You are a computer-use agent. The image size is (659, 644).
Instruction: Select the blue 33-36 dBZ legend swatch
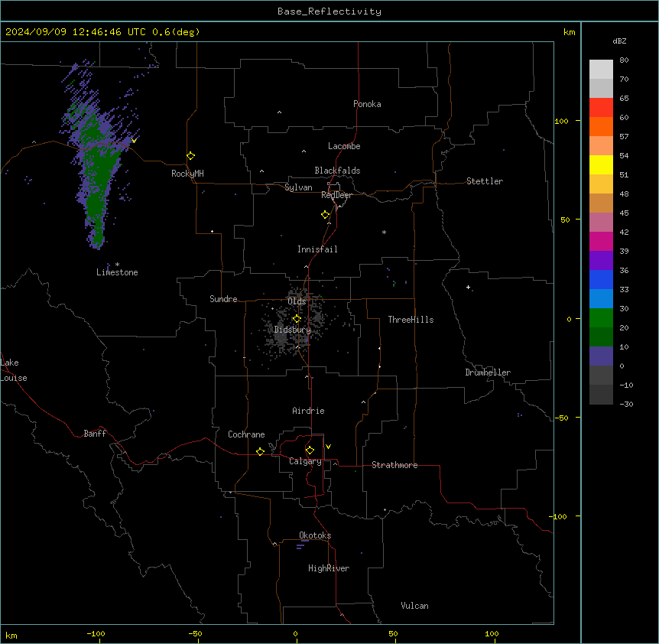pyautogui.click(x=601, y=279)
